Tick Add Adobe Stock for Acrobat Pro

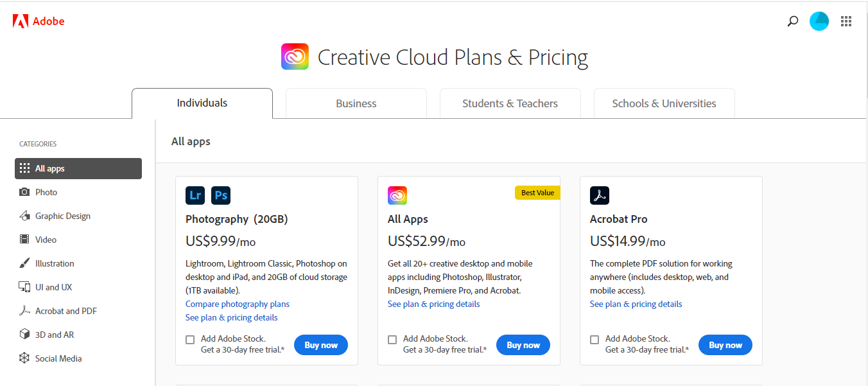(595, 340)
